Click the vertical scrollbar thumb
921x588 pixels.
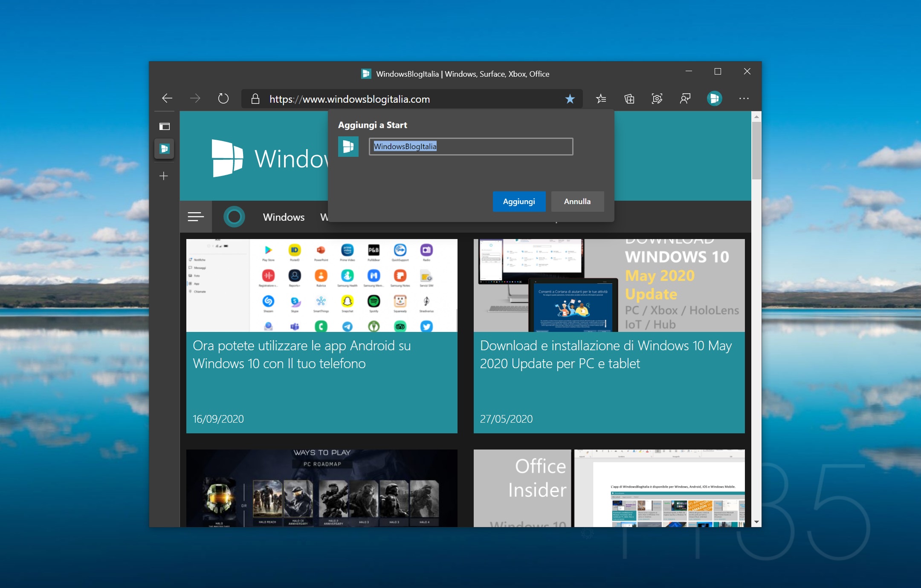coord(756,151)
